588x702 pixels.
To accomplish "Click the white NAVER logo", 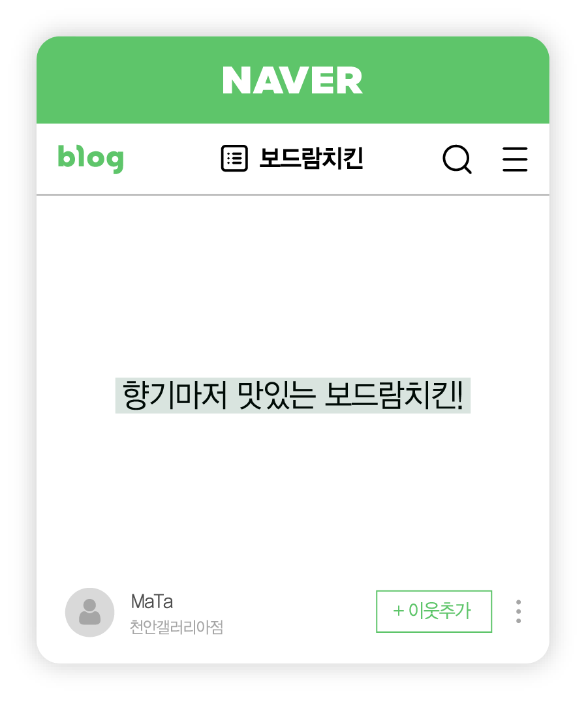I will [292, 81].
